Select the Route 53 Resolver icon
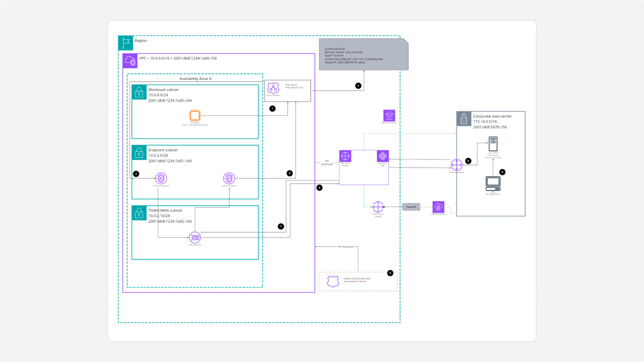The width and height of the screenshot is (644, 362). (x=273, y=88)
